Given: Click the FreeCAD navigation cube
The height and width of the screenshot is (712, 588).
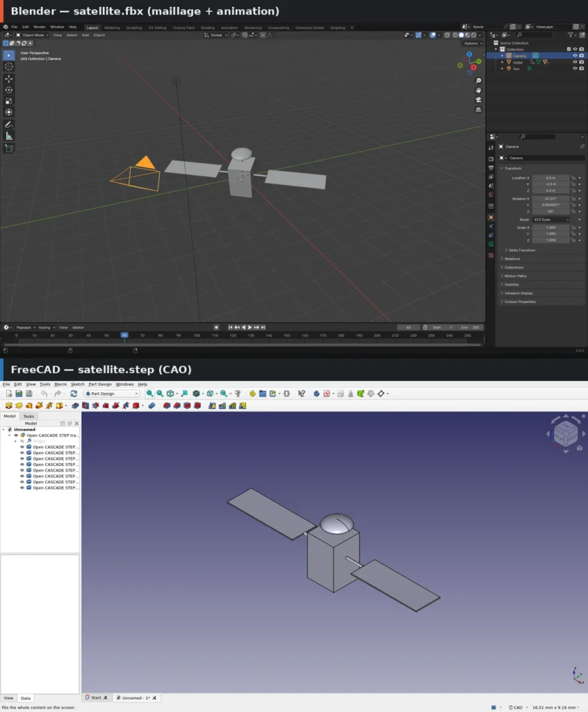Looking at the screenshot, I should [x=565, y=434].
